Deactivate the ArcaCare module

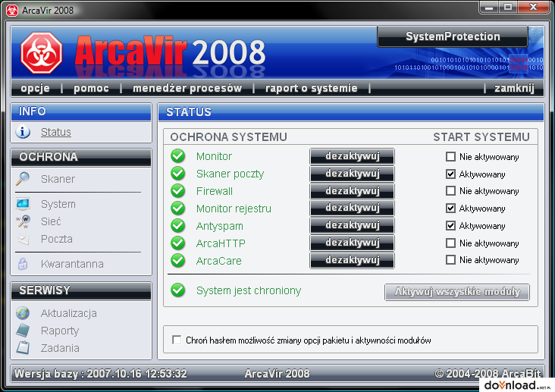[x=353, y=260]
